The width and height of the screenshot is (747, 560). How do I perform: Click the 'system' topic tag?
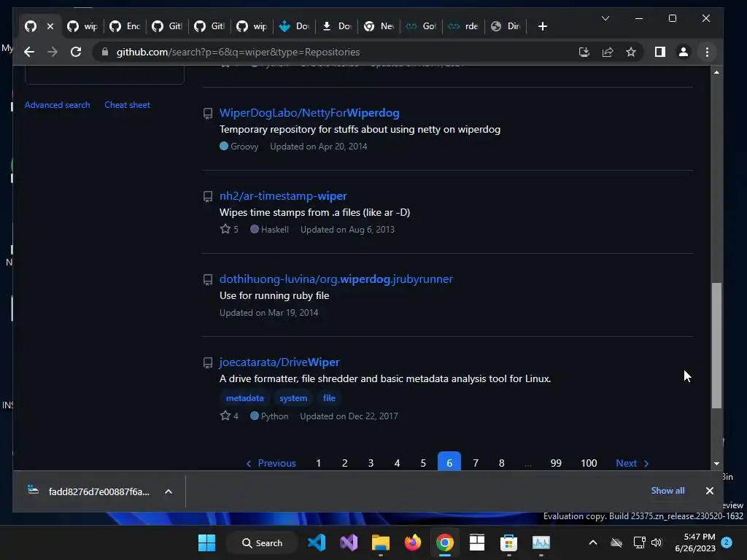293,398
